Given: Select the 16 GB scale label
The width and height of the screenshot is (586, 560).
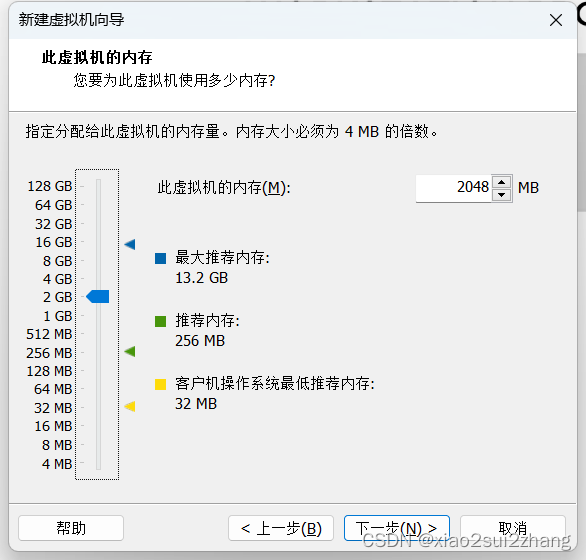Looking at the screenshot, I should (x=53, y=242).
